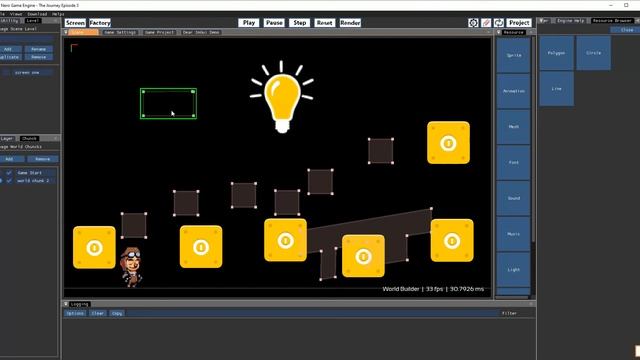Copy the logging output
This screenshot has width=640, height=360.
(x=117, y=313)
